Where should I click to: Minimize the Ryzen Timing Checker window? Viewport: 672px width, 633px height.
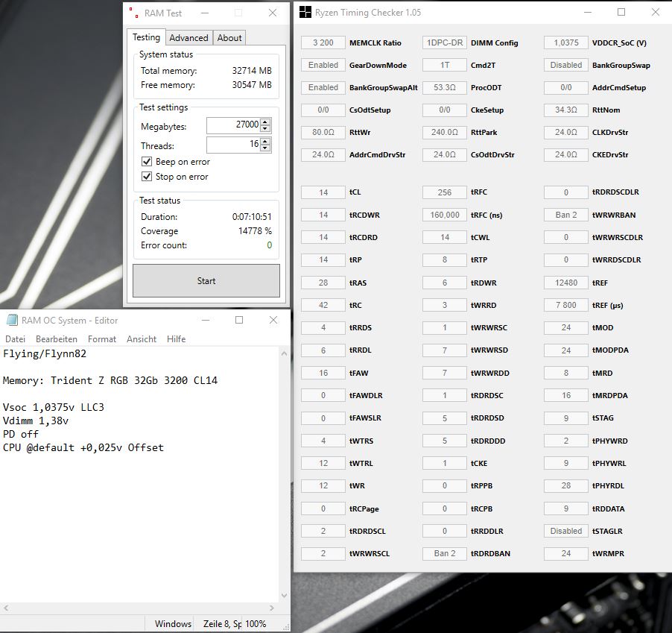coord(588,13)
